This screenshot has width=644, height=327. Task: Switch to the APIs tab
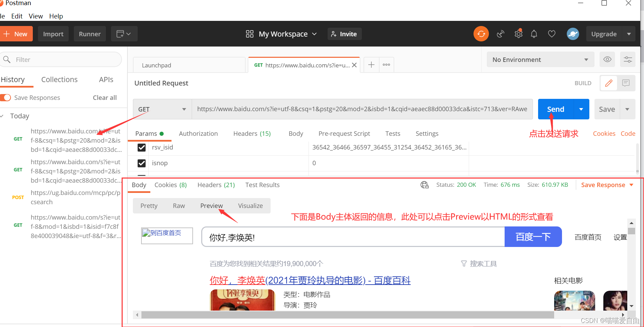click(x=106, y=79)
